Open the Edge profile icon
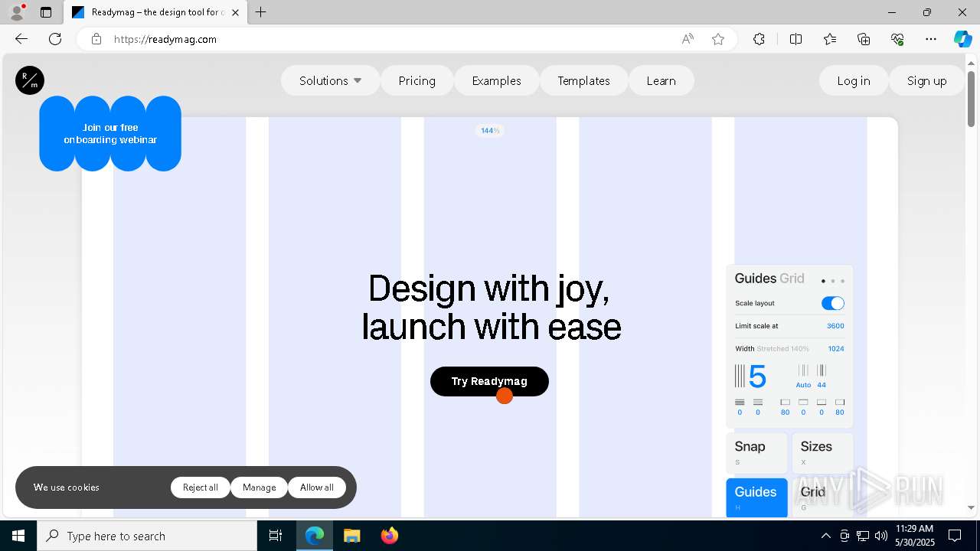 [x=17, y=12]
